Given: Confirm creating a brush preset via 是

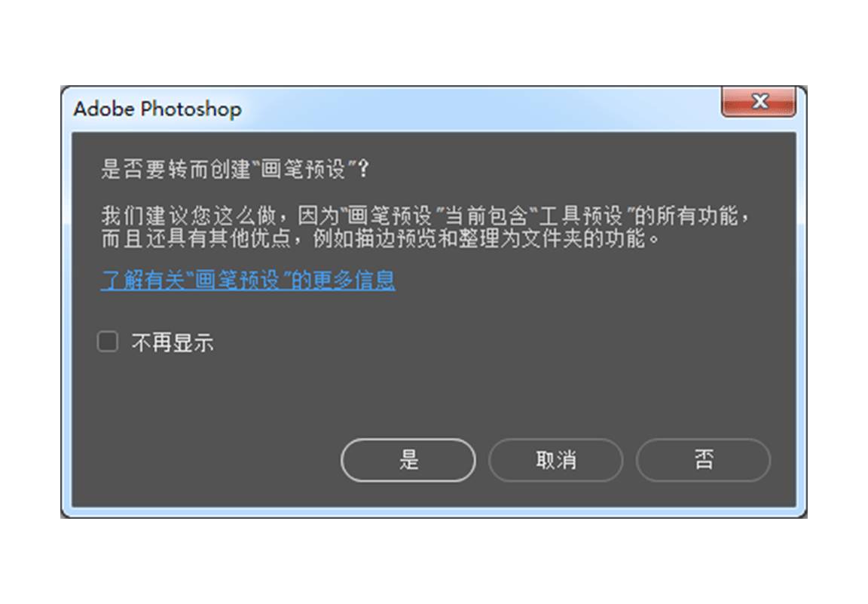Looking at the screenshot, I should coord(408,460).
